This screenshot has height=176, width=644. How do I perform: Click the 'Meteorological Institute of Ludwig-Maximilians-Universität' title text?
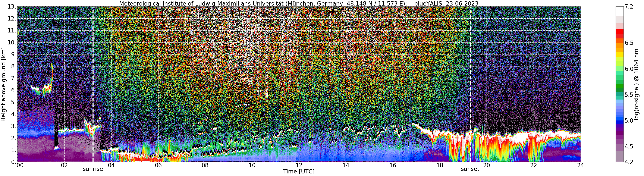click(201, 3)
